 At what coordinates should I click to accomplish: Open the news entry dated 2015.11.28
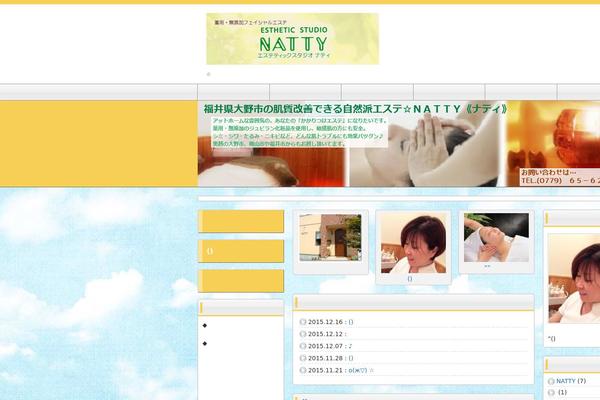tap(351, 358)
